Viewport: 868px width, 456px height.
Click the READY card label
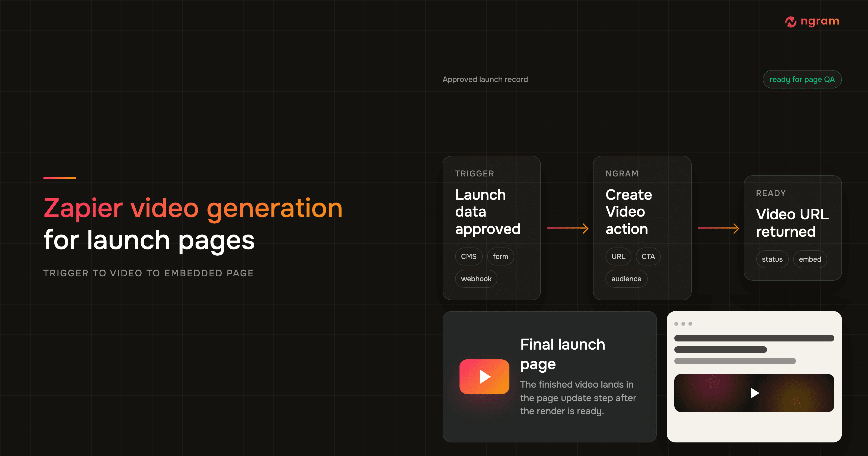771,193
